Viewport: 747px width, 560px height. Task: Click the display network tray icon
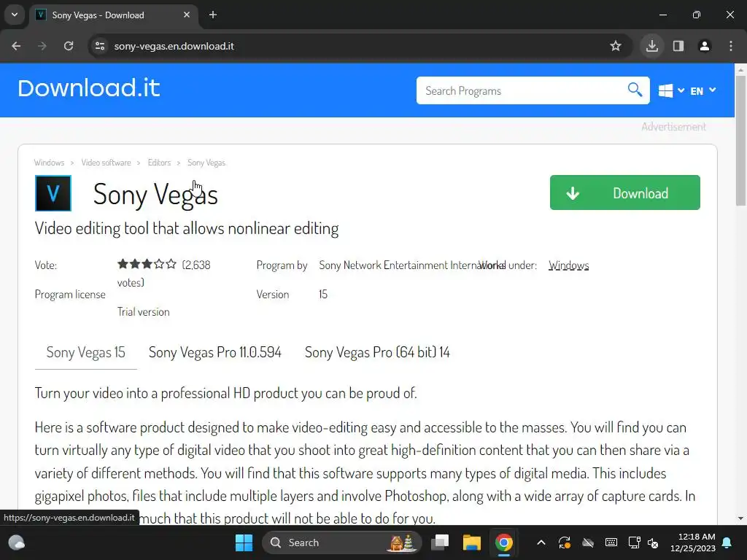pos(634,542)
